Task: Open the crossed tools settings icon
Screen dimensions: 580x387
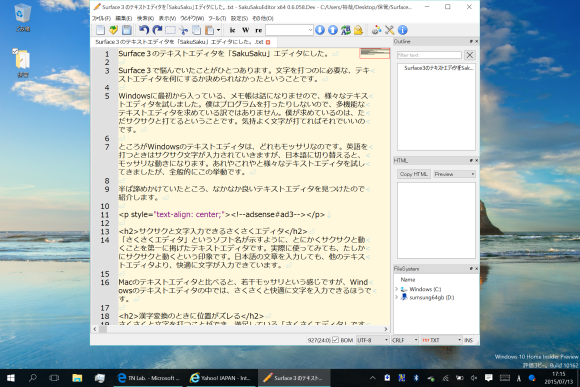Action: (x=390, y=30)
